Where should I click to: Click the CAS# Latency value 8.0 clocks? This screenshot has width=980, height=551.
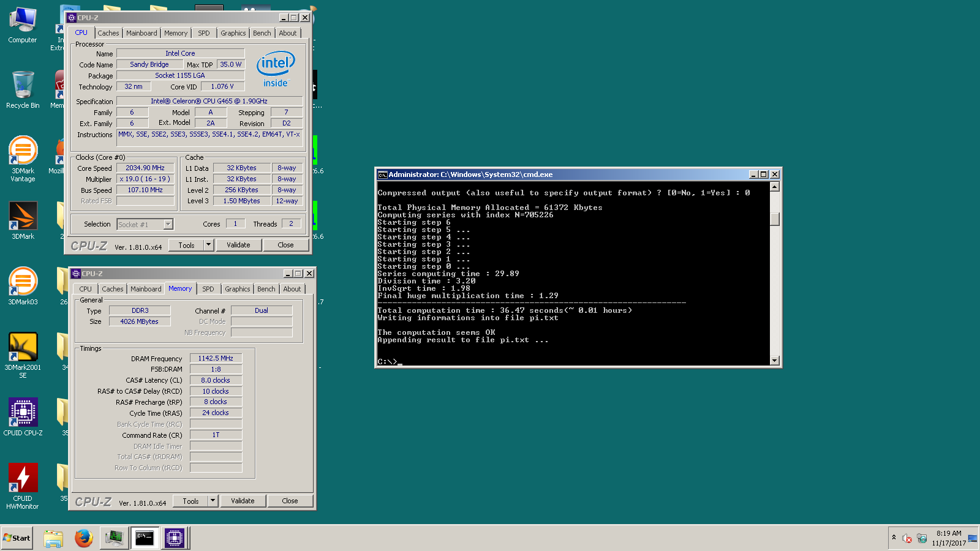pyautogui.click(x=216, y=380)
